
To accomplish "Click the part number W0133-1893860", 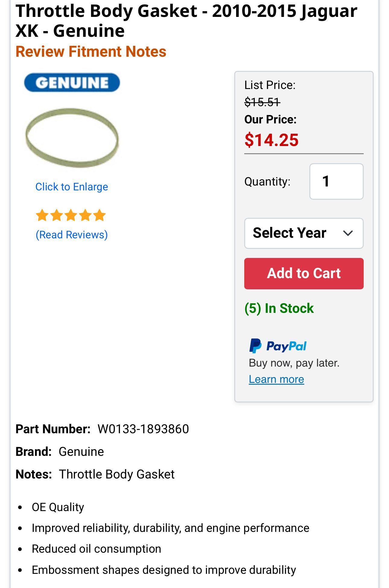I will [143, 429].
